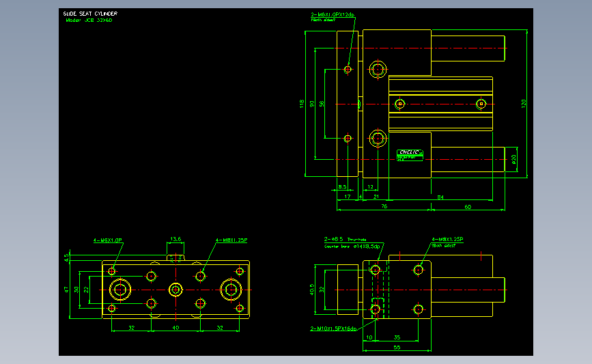
Task: Click the "13.6" width dimension
Action: (175, 239)
